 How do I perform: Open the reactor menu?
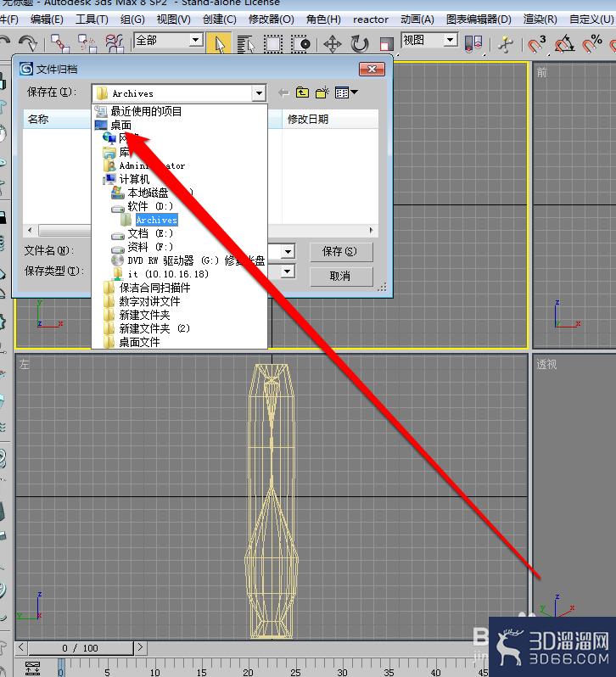[371, 20]
